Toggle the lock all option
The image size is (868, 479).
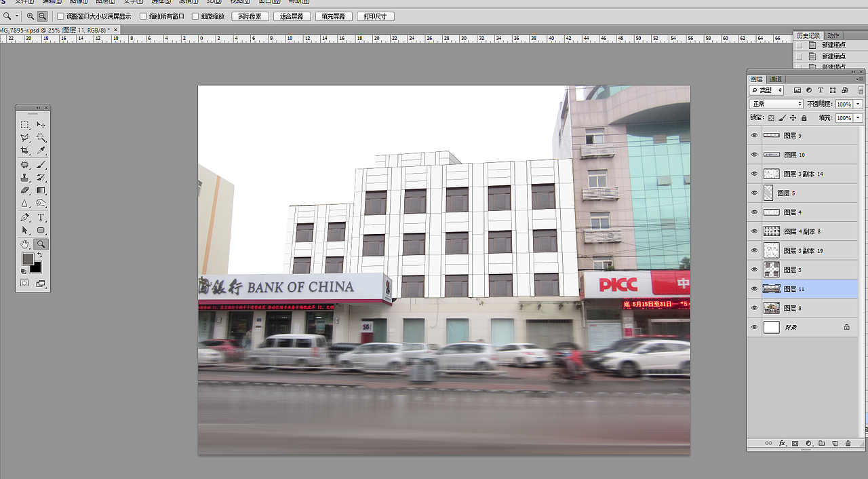pos(804,118)
